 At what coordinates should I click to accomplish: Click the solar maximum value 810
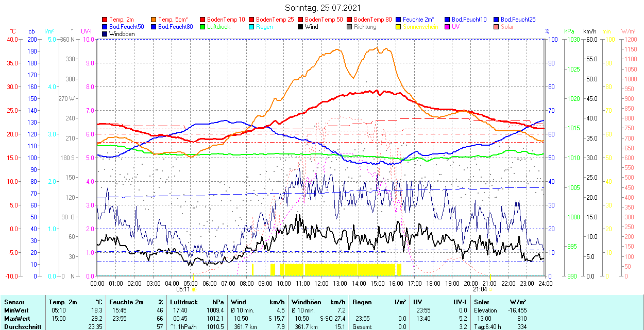(522, 319)
